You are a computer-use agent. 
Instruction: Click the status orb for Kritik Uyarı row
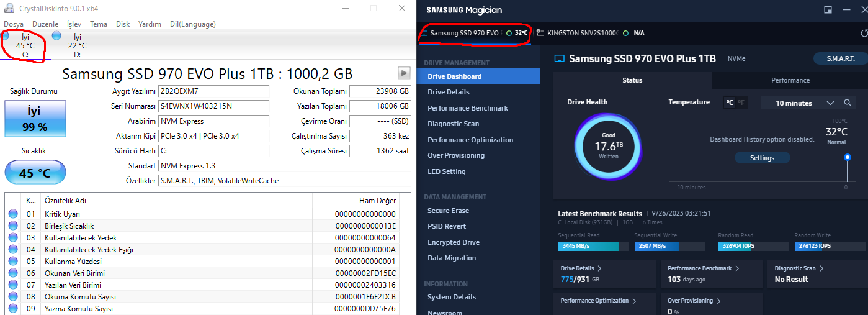13,214
